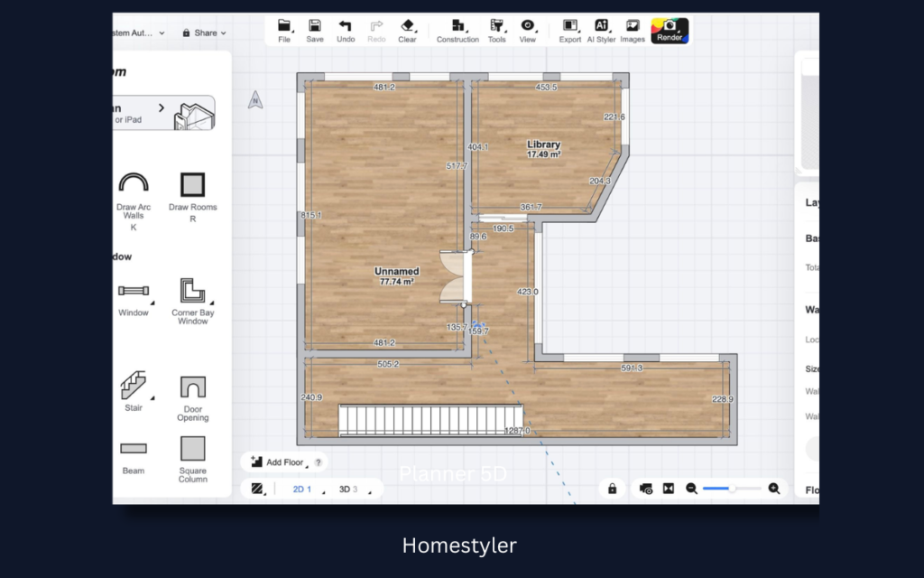Expand the View menu options
The image size is (924, 578).
pos(528,29)
